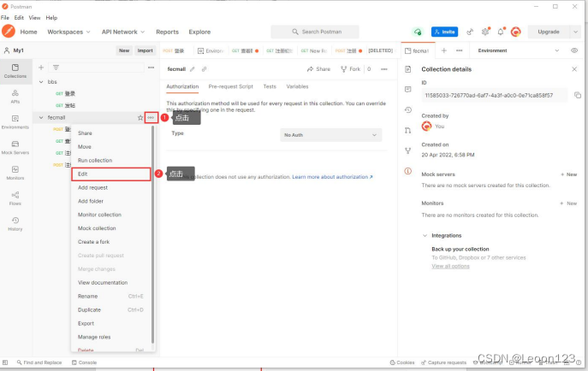
Task: Open the changelog icon in right sidebar
Action: (408, 109)
